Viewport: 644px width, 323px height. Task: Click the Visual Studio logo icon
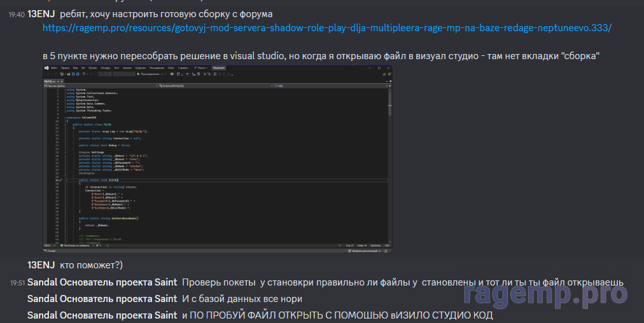[46, 67]
